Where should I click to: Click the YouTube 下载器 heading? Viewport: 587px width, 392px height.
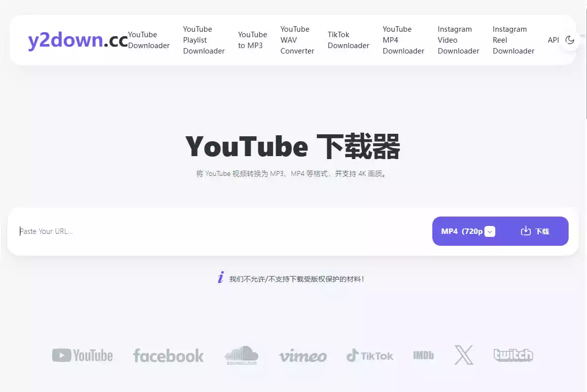coord(293,146)
